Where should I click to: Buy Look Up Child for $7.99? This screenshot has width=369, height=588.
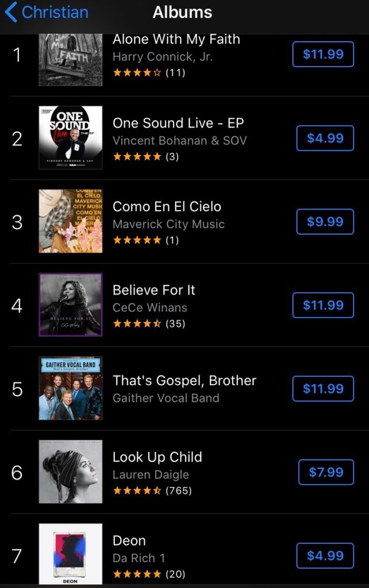[326, 472]
